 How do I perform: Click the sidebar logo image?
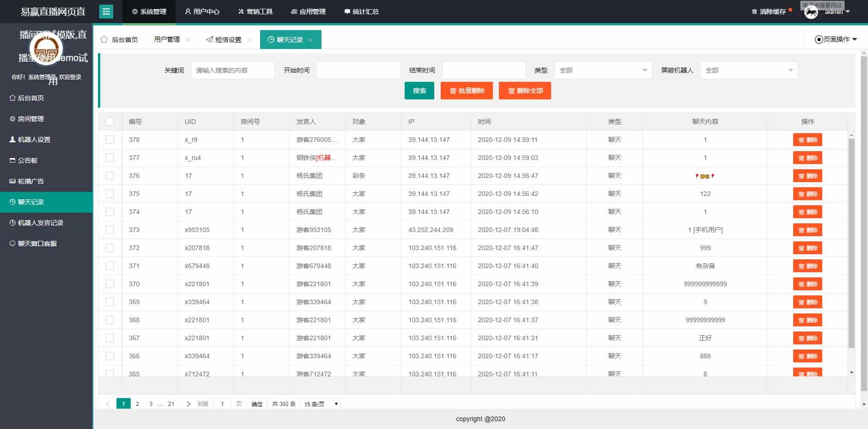(47, 48)
